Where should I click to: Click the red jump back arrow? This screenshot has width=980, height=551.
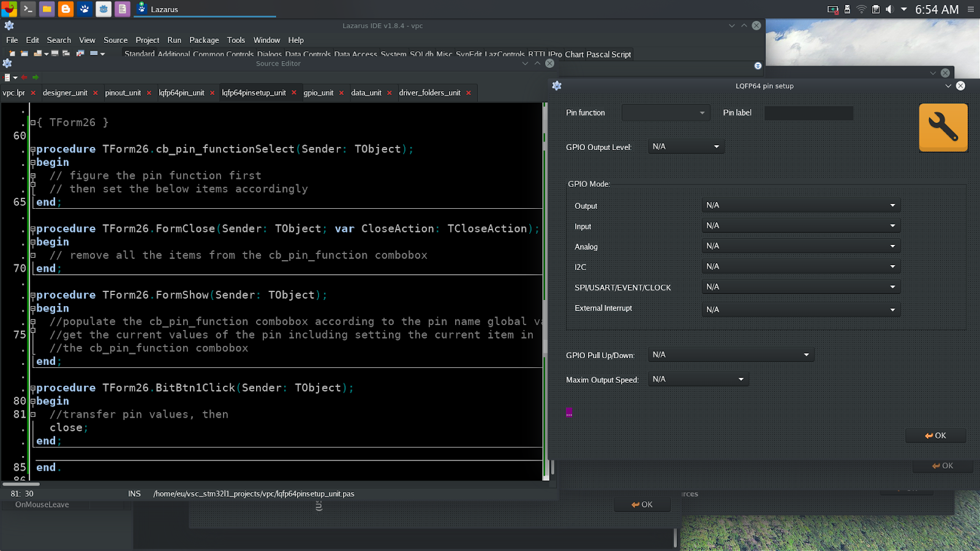(x=24, y=78)
